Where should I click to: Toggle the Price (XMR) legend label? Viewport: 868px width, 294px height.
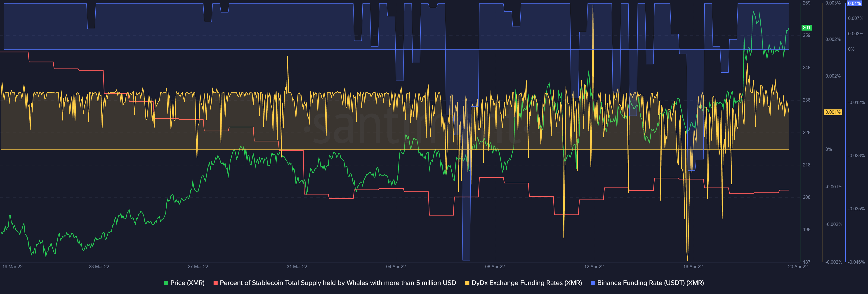click(187, 283)
